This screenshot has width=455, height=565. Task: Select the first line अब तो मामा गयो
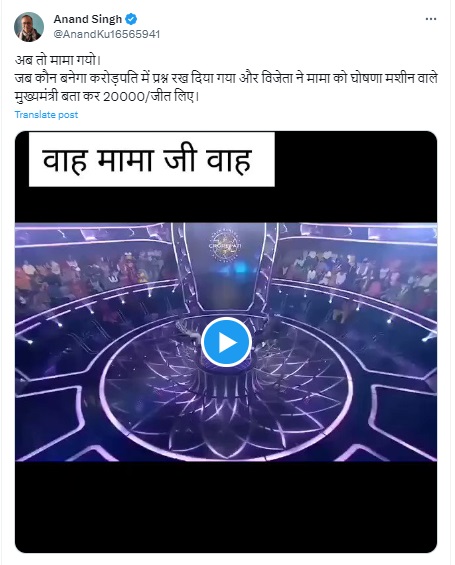click(x=57, y=60)
